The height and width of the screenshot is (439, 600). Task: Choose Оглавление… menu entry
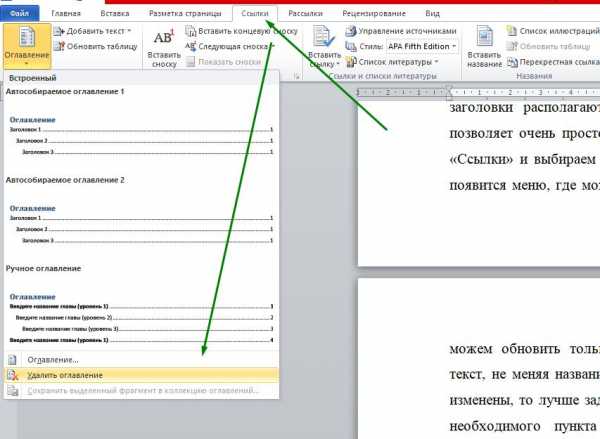(141, 360)
